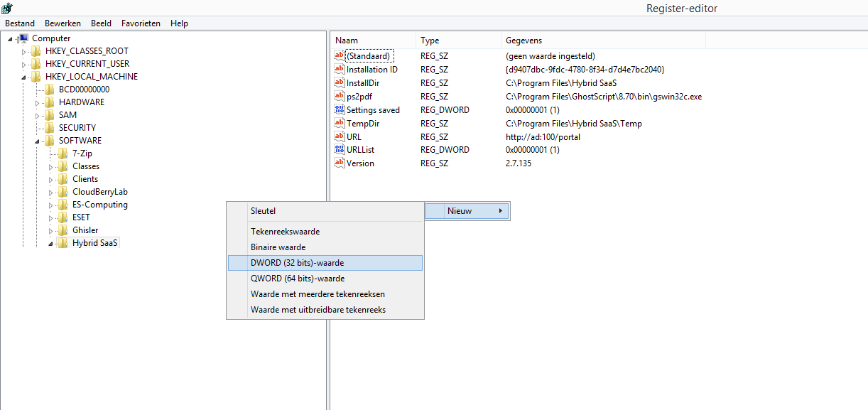Click the HKEY_LOCAL_MACHINE folder icon

[x=36, y=77]
